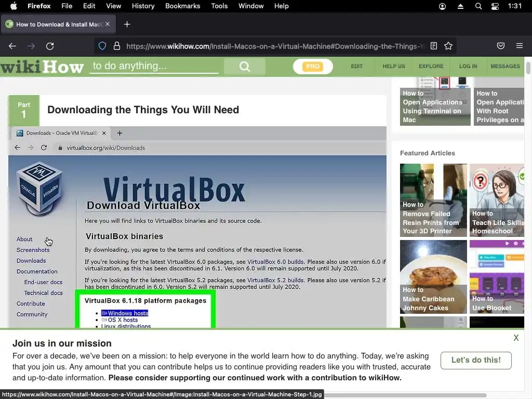Open the Tools menu
Screen dimensions: 532x399
(219, 6)
